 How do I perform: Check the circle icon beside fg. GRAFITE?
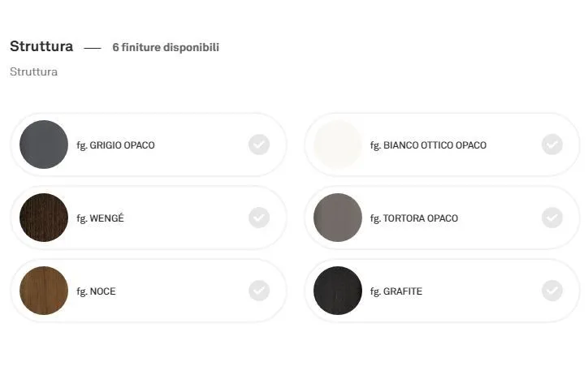pyautogui.click(x=552, y=291)
